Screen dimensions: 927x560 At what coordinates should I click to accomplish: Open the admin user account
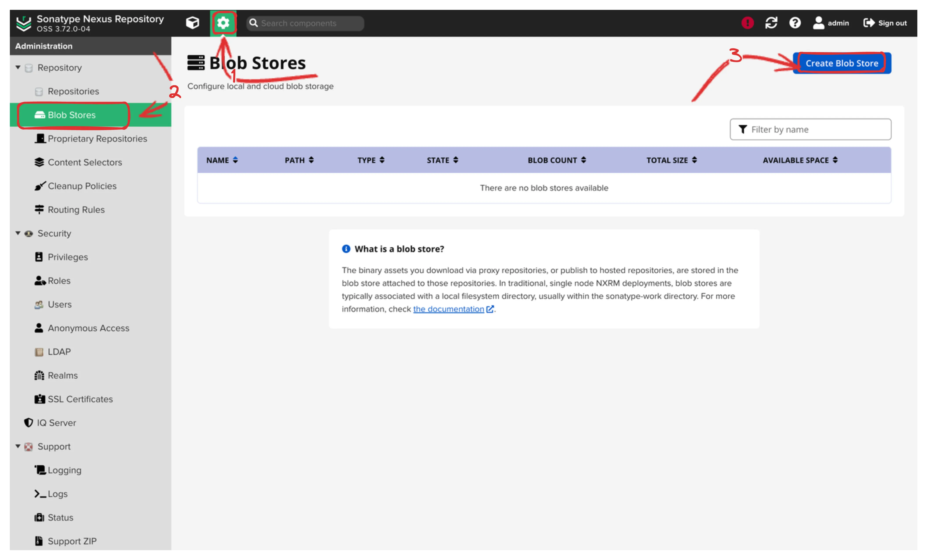pyautogui.click(x=831, y=23)
